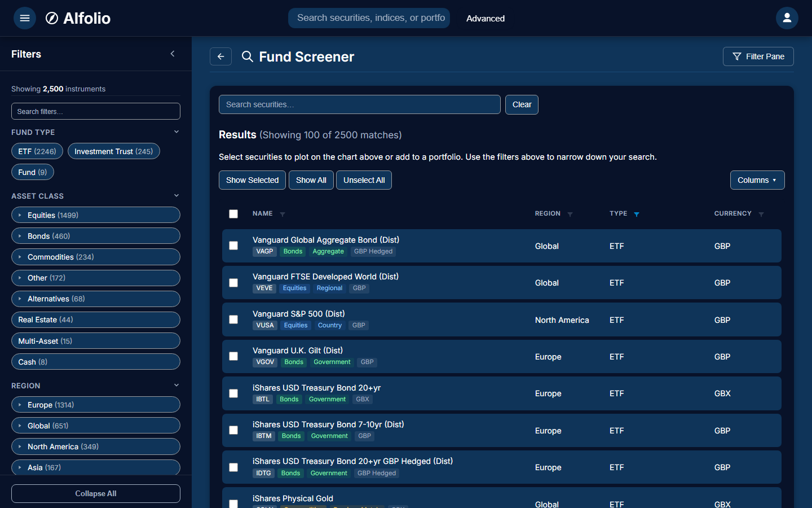Click the Aggregate tag on VAGP row
Image resolution: width=812 pixels, height=508 pixels.
328,252
